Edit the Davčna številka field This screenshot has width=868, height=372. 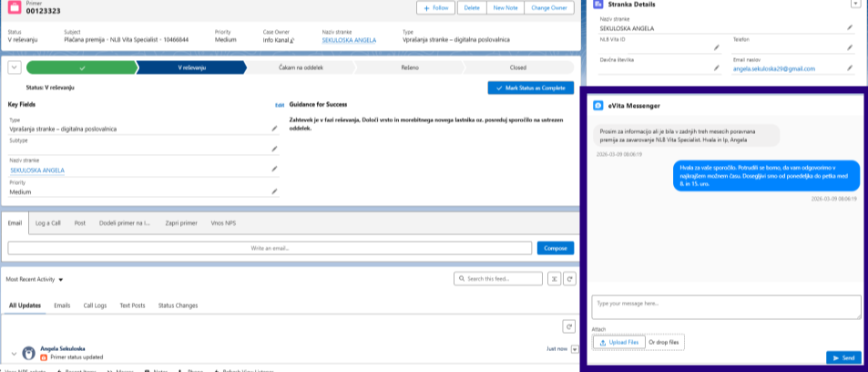[x=717, y=67]
